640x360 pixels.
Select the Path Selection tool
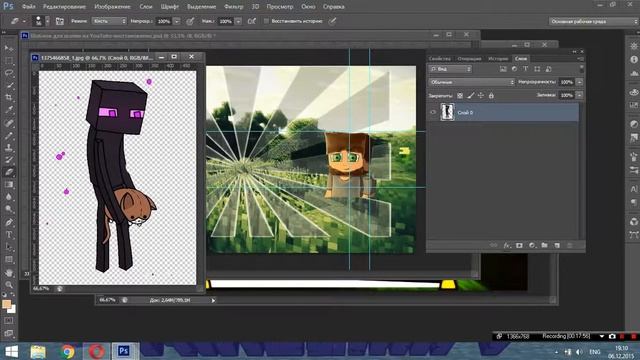tap(9, 247)
